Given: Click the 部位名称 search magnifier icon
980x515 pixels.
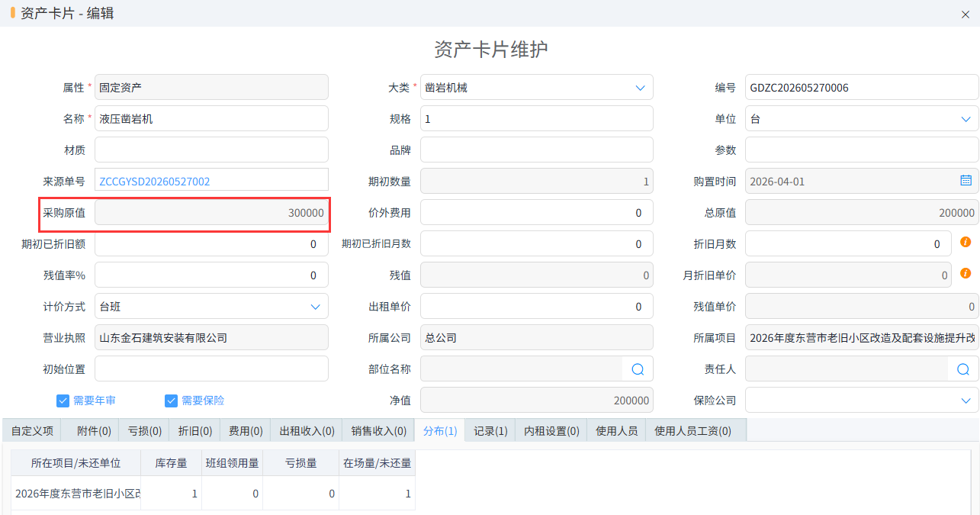Looking at the screenshot, I should click(x=638, y=369).
